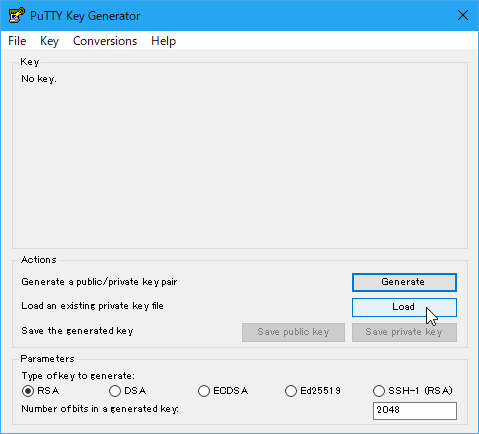Image resolution: width=479 pixels, height=434 pixels.
Task: Choose the Ed25519 key type option
Action: coord(313,391)
